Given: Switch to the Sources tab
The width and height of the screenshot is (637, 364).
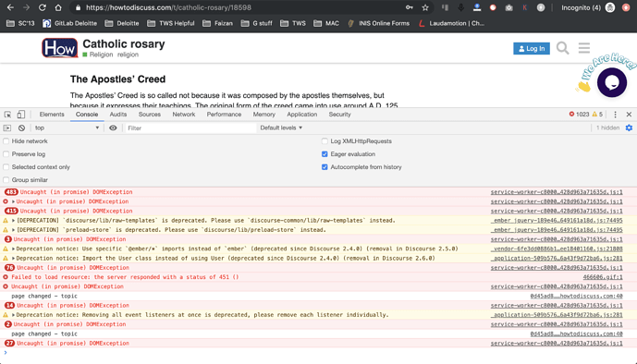Looking at the screenshot, I should 150,115.
